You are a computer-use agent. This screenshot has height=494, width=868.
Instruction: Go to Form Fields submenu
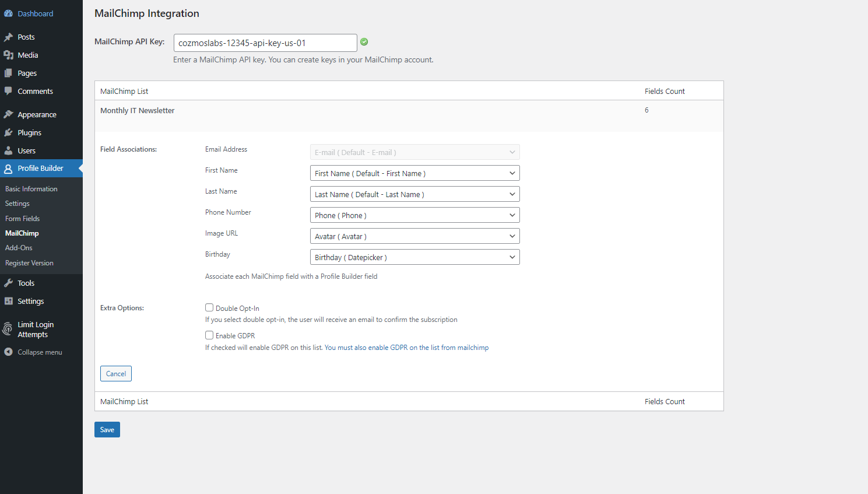(x=23, y=219)
